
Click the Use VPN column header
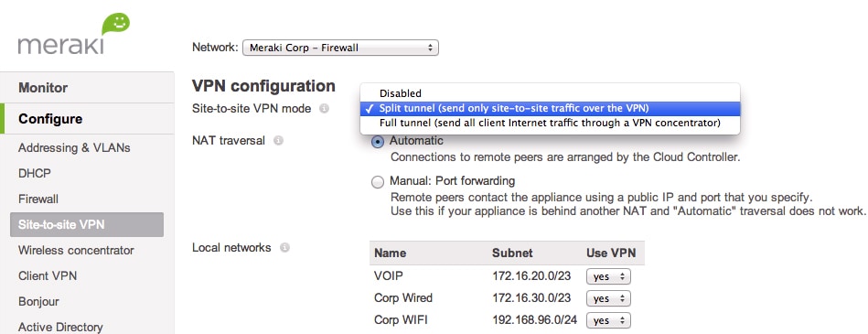(611, 253)
